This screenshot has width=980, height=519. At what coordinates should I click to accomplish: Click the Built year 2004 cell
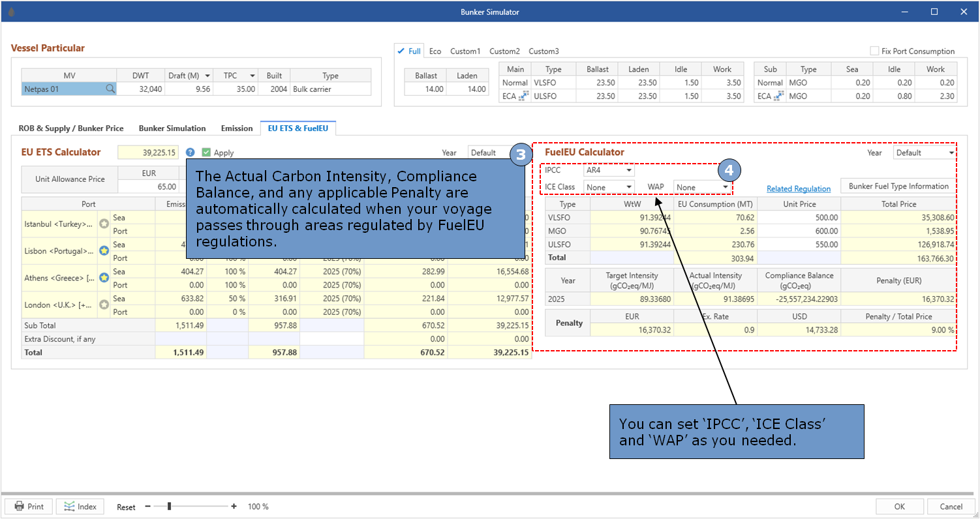point(274,89)
